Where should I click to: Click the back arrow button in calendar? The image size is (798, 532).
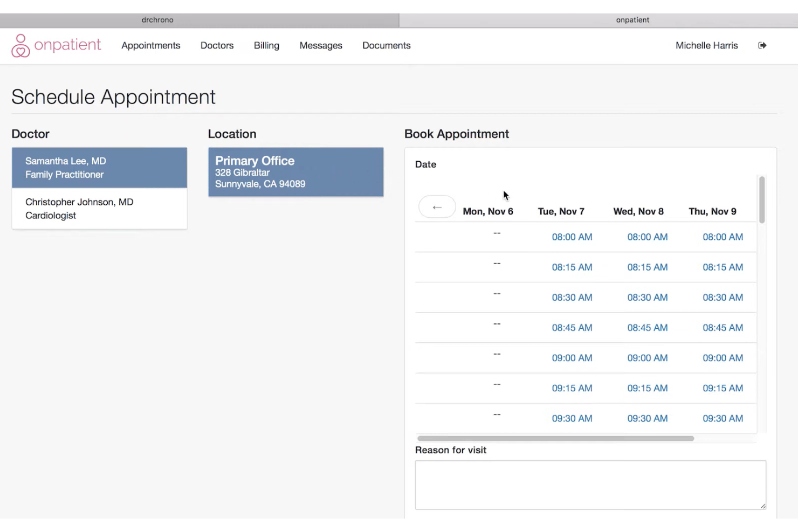pos(437,208)
